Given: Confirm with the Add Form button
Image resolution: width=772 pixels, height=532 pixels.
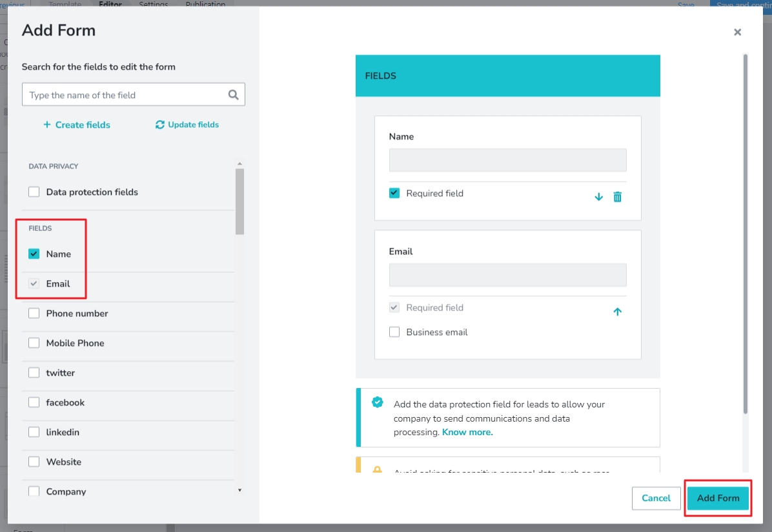Looking at the screenshot, I should [x=718, y=498].
